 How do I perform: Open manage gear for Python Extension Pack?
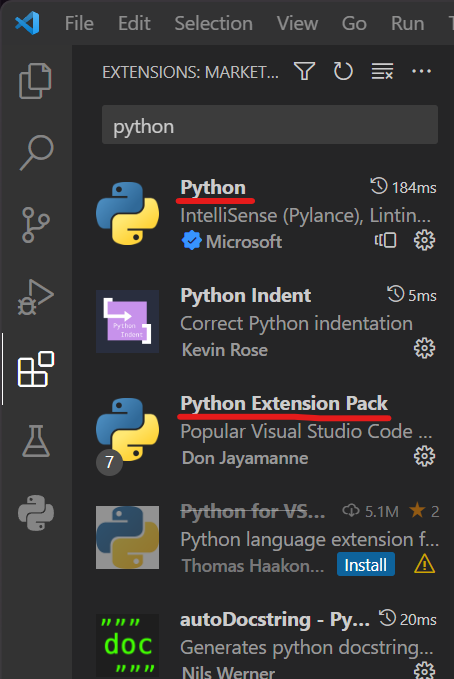pyautogui.click(x=424, y=456)
